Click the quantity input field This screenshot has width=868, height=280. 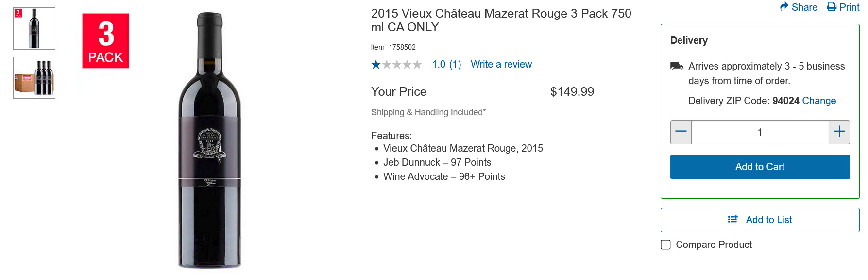760,132
